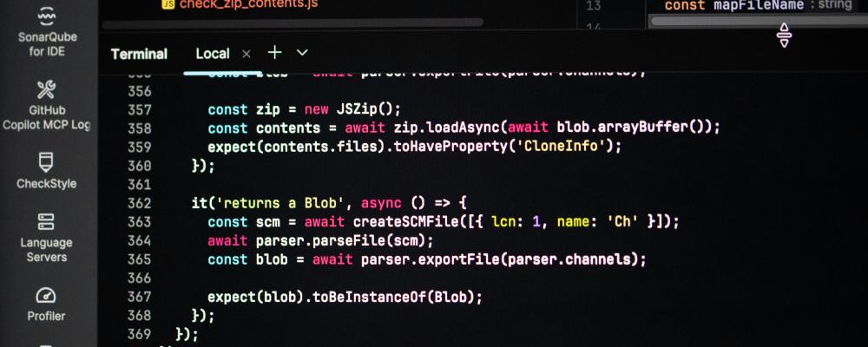Open the Profiler tool window
The width and height of the screenshot is (868, 347).
tap(46, 304)
